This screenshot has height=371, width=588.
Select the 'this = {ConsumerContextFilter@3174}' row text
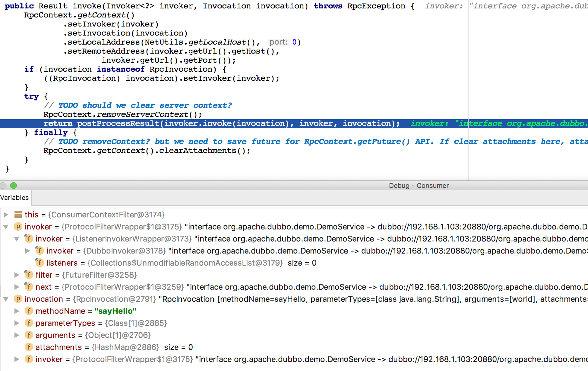[95, 215]
